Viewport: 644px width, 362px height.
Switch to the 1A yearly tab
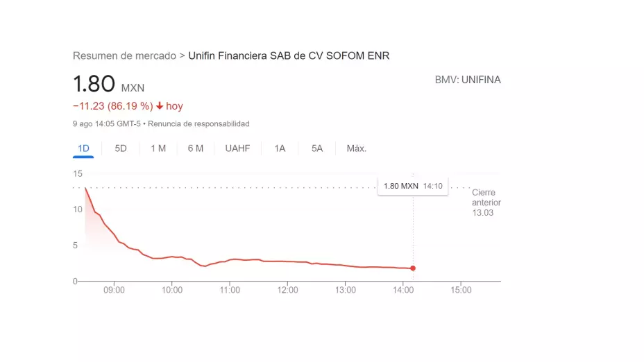pos(280,148)
